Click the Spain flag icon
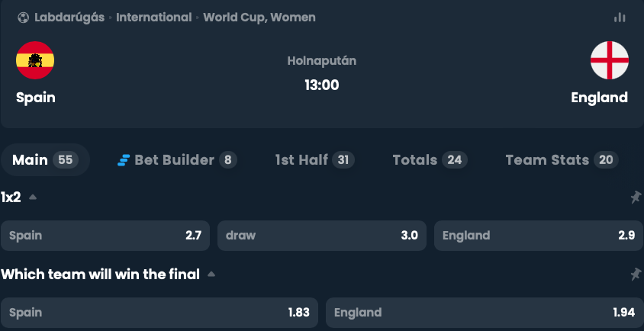Viewport: 644px width, 331px height. click(35, 60)
